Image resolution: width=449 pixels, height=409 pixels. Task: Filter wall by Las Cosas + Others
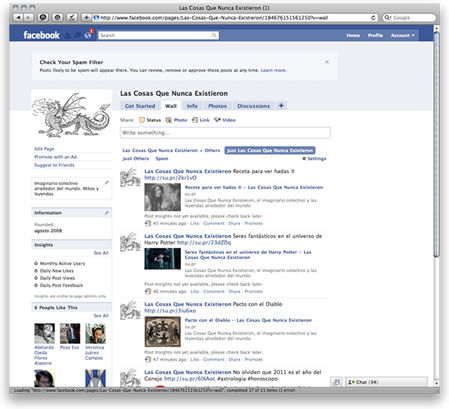pos(171,151)
